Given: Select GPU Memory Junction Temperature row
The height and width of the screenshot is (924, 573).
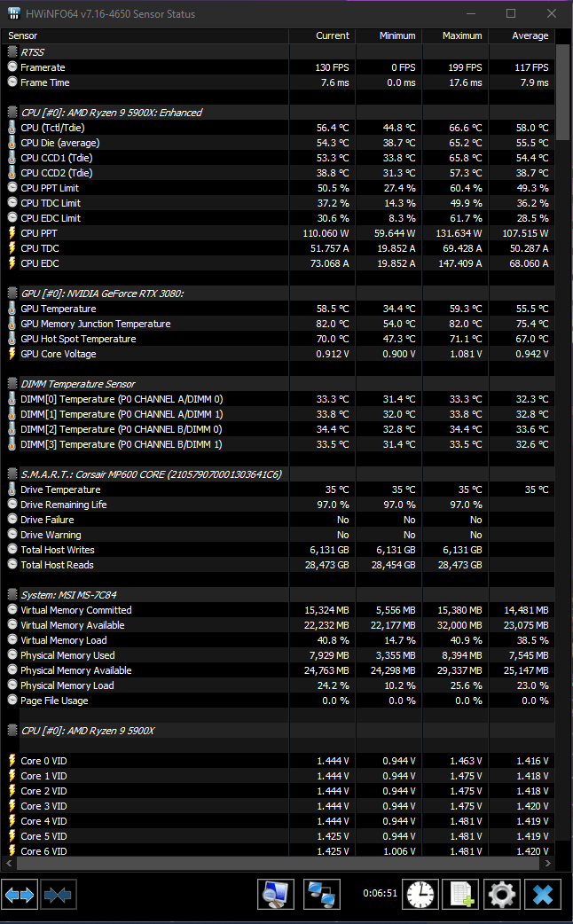Looking at the screenshot, I should tap(279, 324).
